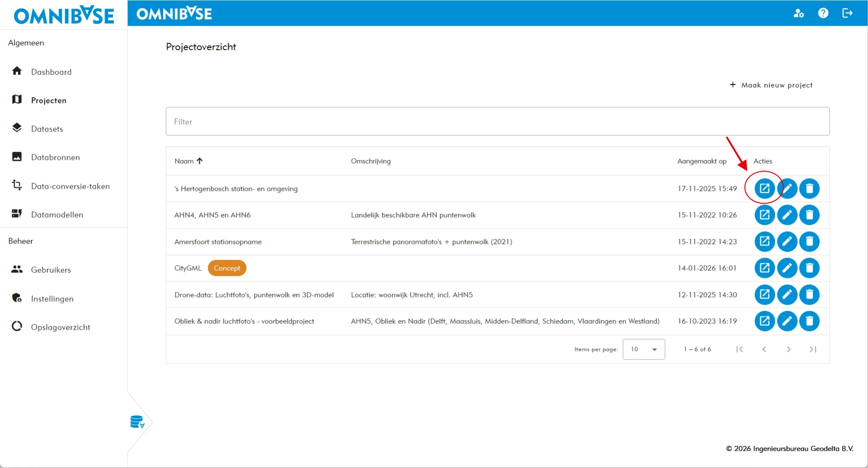Viewport: 868px width, 468px height.
Task: Delete the Obliek & nadir luchtfoto's project
Action: [x=809, y=321]
